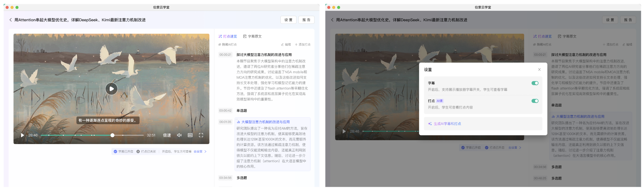Play the video via center play button, left window
This screenshot has height=192, width=644.
coord(111,89)
